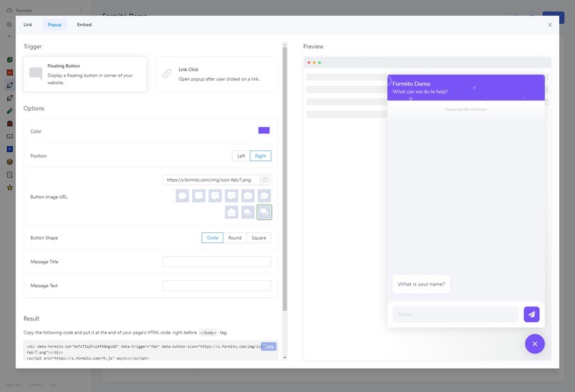This screenshot has height=392, width=575.
Task: Open the purple Color swatch picker
Action: (x=264, y=130)
